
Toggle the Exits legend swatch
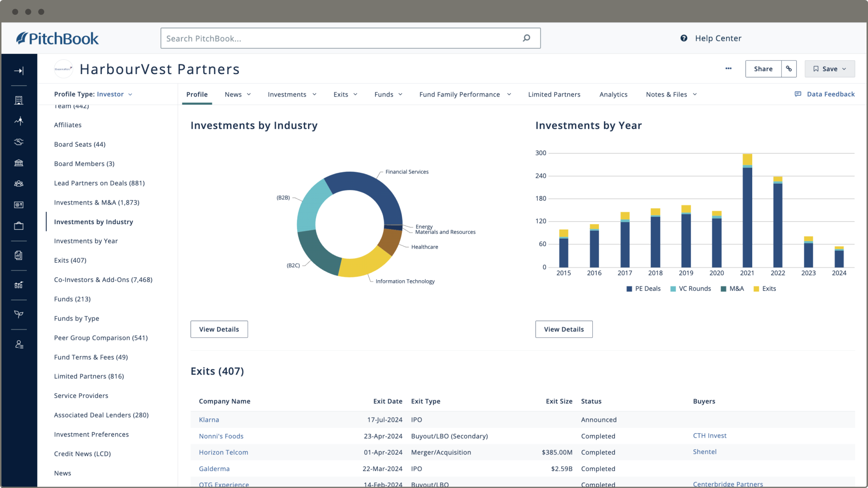click(756, 289)
